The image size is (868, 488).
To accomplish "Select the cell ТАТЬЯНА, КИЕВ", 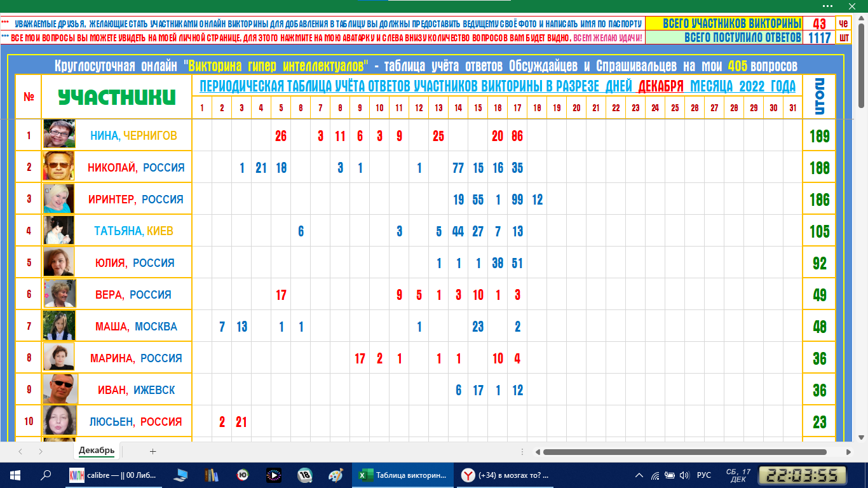I will tap(117, 231).
